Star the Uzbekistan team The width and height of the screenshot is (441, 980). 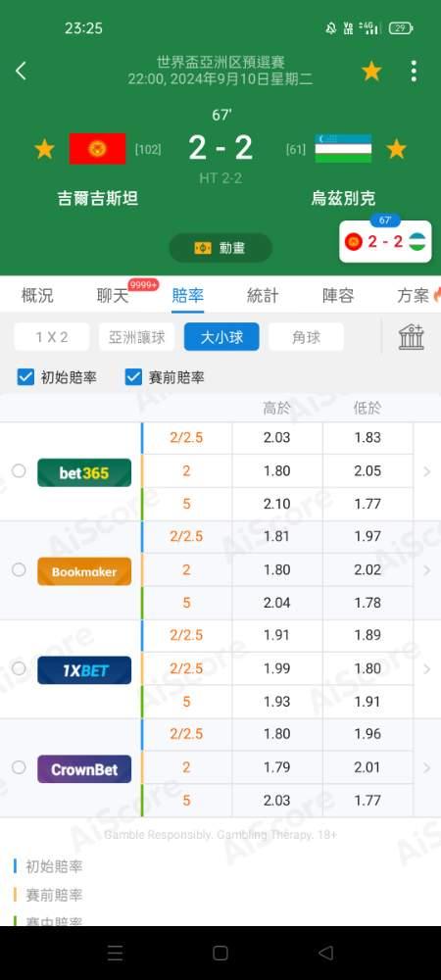[x=397, y=149]
